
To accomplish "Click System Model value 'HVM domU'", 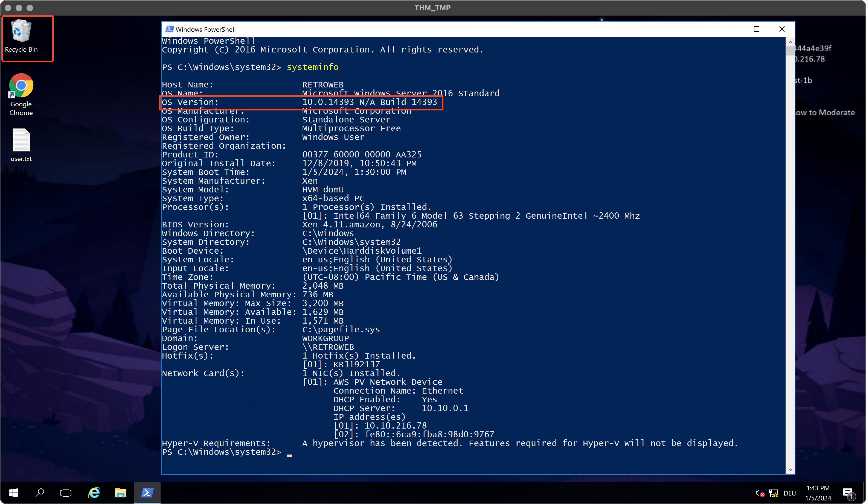I will [x=323, y=189].
